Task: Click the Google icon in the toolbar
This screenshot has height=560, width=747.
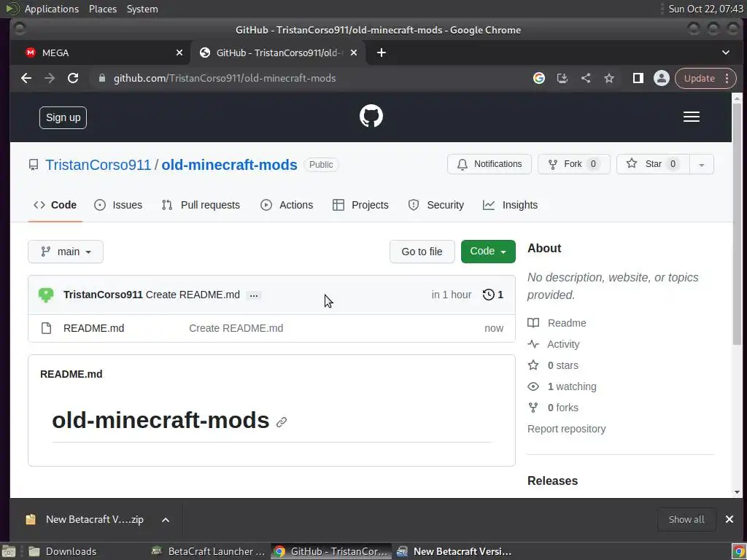Action: 539,78
